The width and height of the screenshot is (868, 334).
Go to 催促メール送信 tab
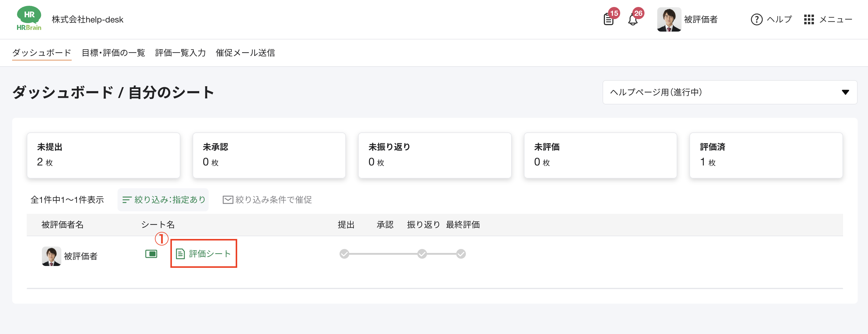coord(245,53)
